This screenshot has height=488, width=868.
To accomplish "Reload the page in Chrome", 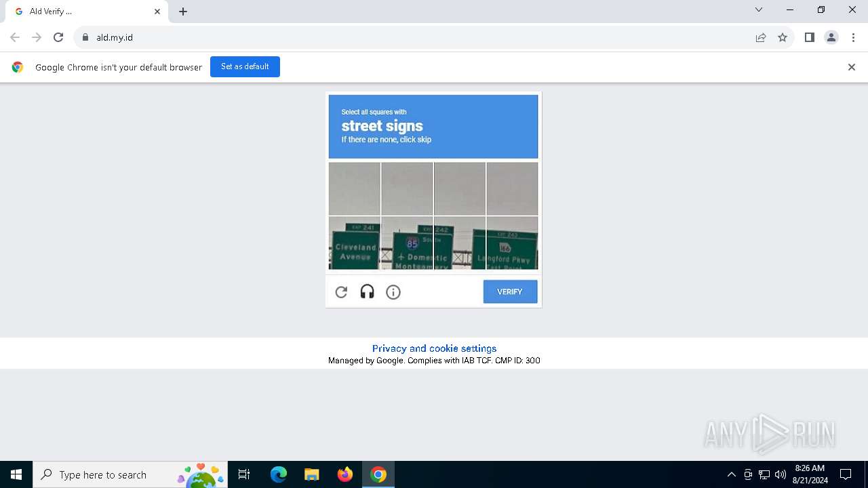I will pos(58,37).
